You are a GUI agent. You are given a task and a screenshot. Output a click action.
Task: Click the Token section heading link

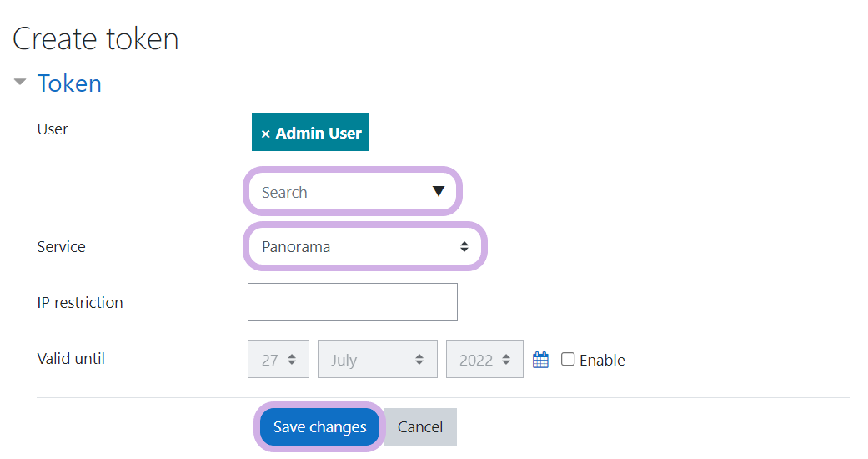pyautogui.click(x=69, y=83)
